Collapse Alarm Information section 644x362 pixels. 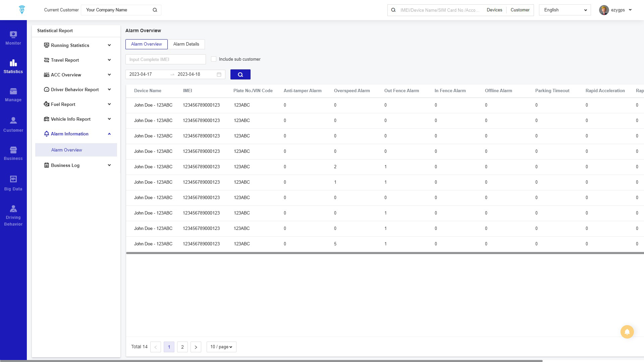pyautogui.click(x=109, y=134)
